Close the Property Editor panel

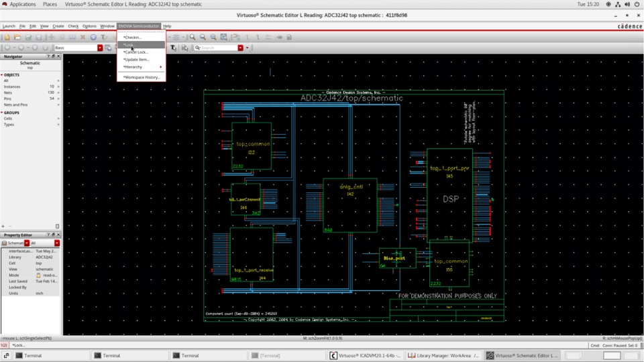[x=58, y=235]
